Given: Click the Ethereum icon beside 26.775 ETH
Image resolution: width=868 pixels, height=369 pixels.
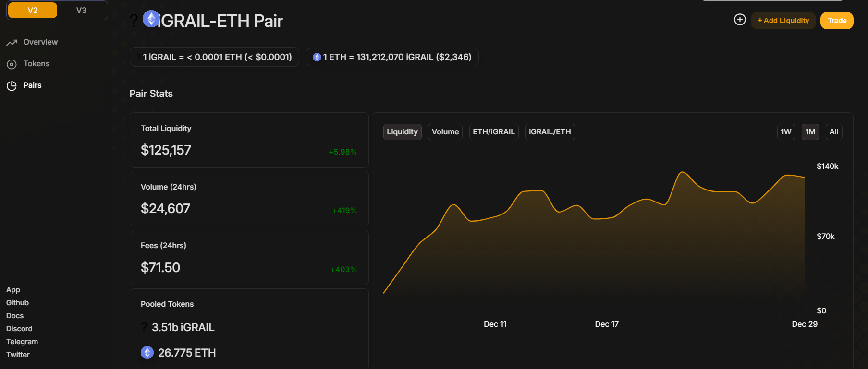Looking at the screenshot, I should (147, 353).
